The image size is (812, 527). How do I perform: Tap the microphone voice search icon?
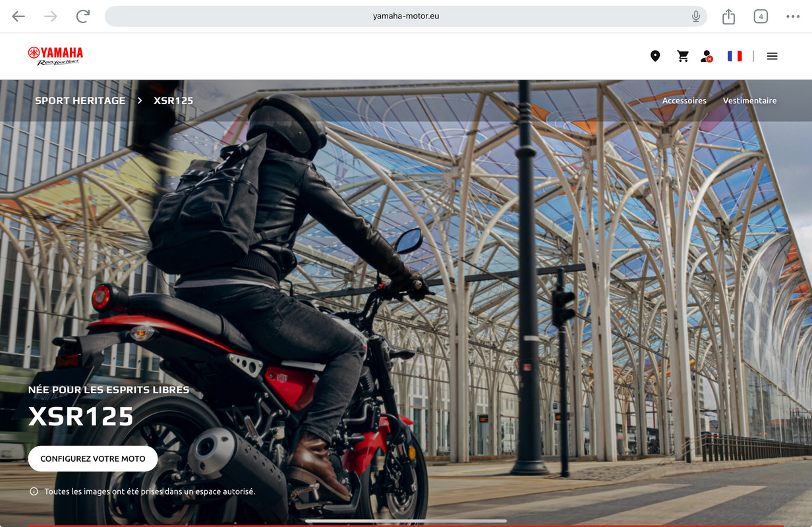pyautogui.click(x=696, y=16)
